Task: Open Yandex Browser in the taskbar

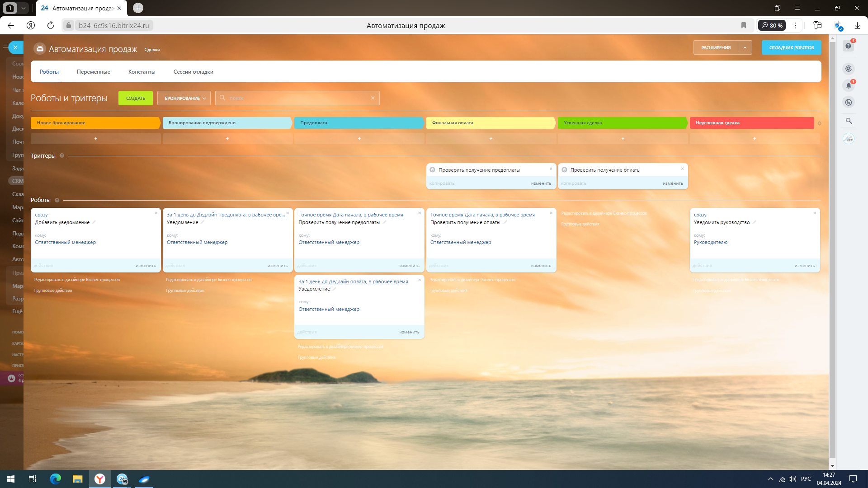Action: pos(100,479)
